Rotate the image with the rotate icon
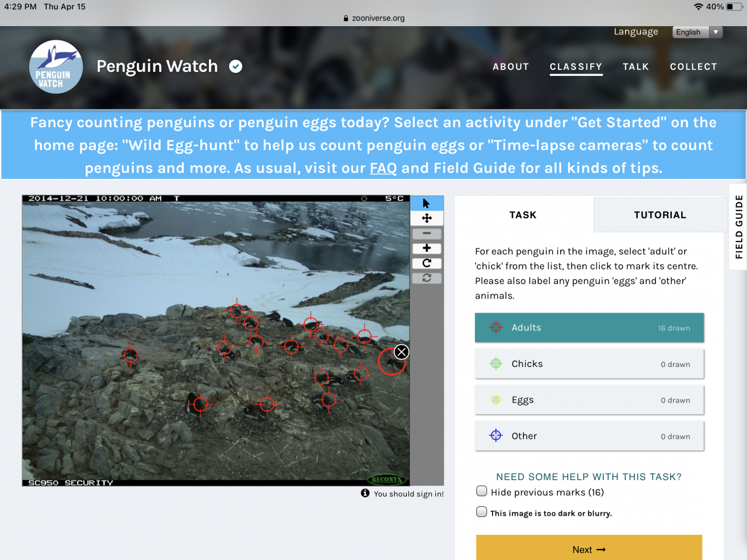 [427, 263]
